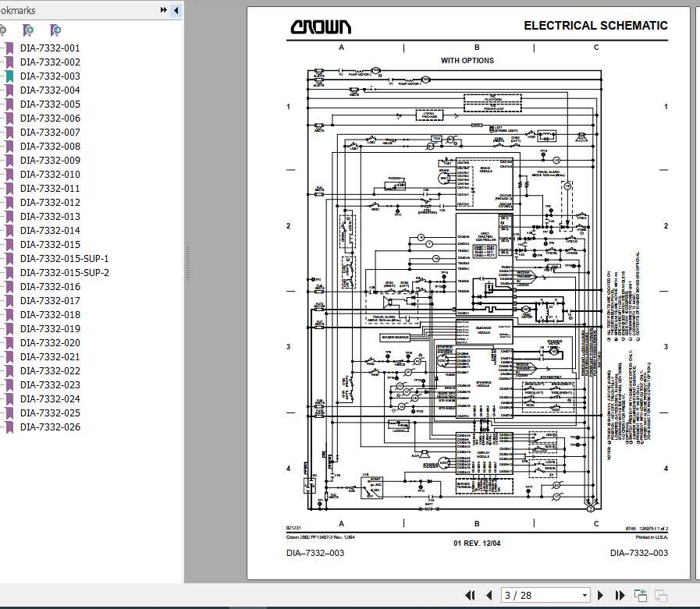Click the delete bookmark icon
Screen dimensions: 700x609
pos(4,30)
